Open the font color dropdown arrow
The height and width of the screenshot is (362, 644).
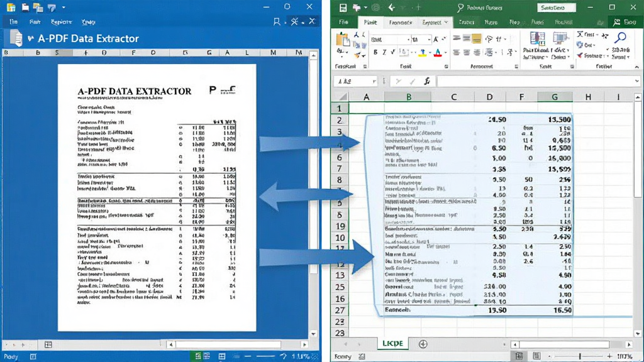(445, 53)
